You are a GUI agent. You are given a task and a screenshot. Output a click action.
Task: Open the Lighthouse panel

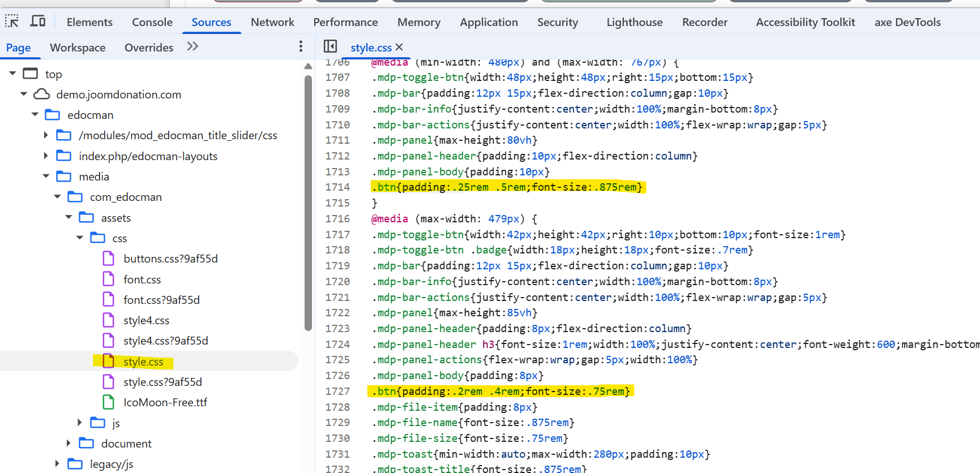635,22
